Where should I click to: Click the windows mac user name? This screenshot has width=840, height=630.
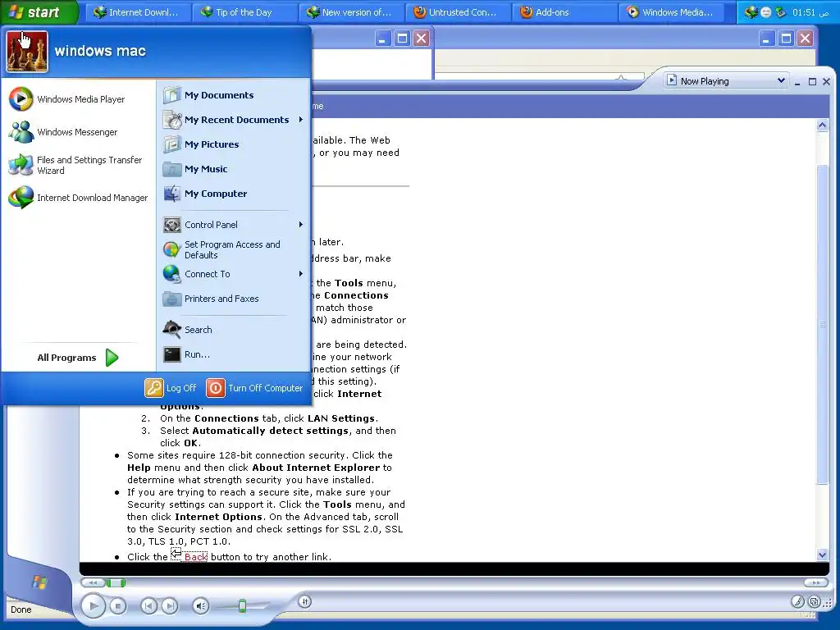pyautogui.click(x=100, y=51)
